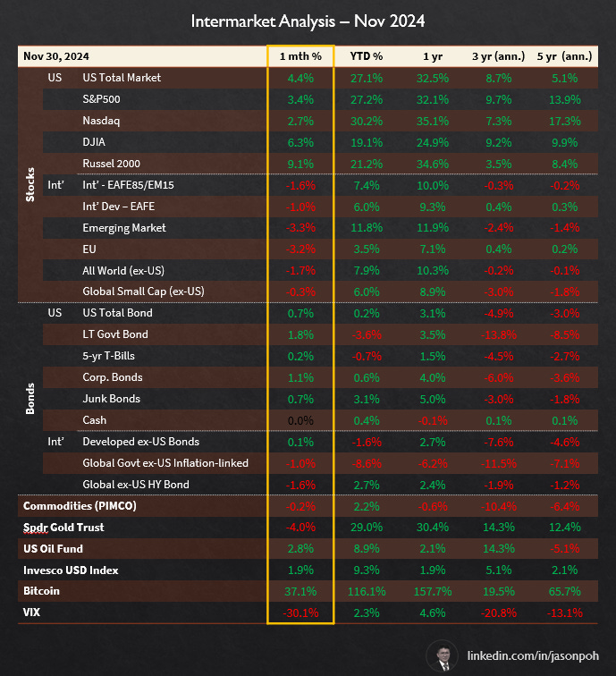Click the 5-yr T-Bills row label
The image size is (616, 676).
point(109,356)
